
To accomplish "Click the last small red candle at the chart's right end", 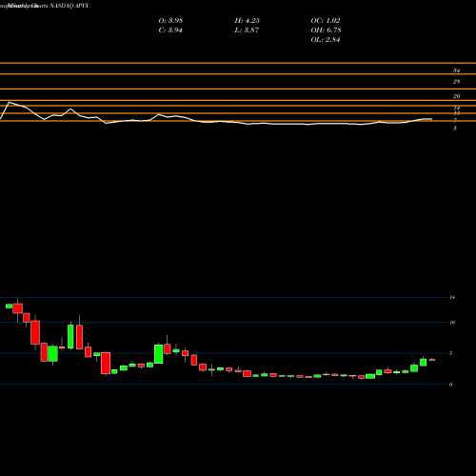I will pos(432,360).
